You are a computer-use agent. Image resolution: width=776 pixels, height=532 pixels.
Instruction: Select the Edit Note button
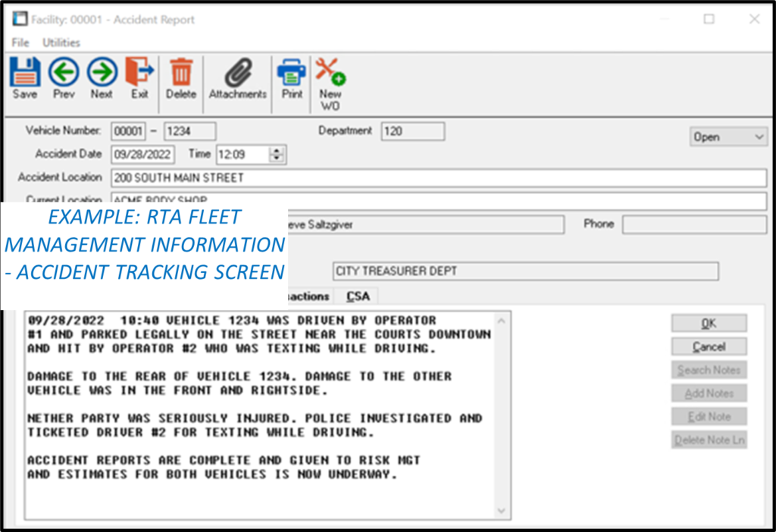(x=708, y=416)
